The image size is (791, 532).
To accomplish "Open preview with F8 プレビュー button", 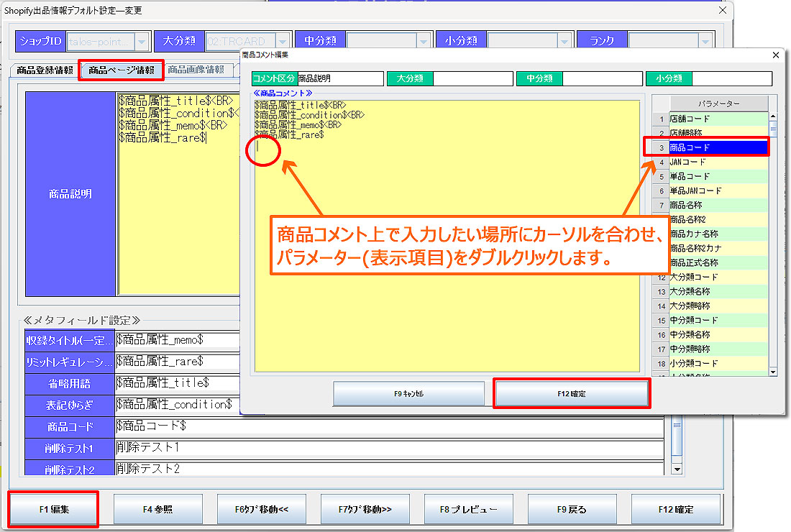I will 468,509.
